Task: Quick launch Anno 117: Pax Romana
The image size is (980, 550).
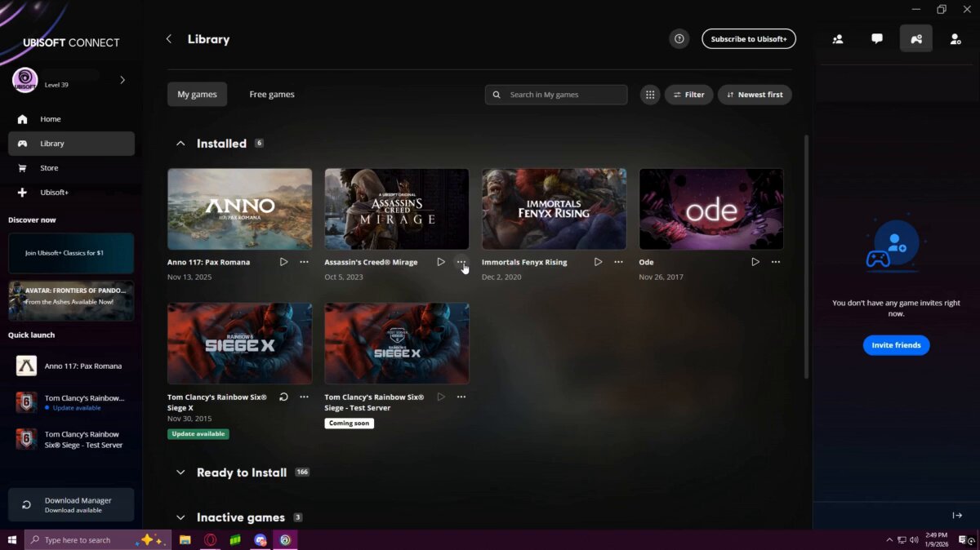Action: (71, 366)
